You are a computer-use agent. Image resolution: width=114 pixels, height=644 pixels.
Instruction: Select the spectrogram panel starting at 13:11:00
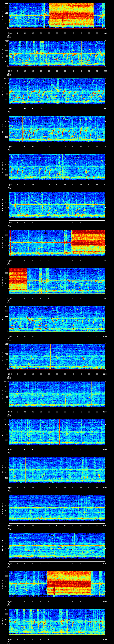[x=57, y=394]
